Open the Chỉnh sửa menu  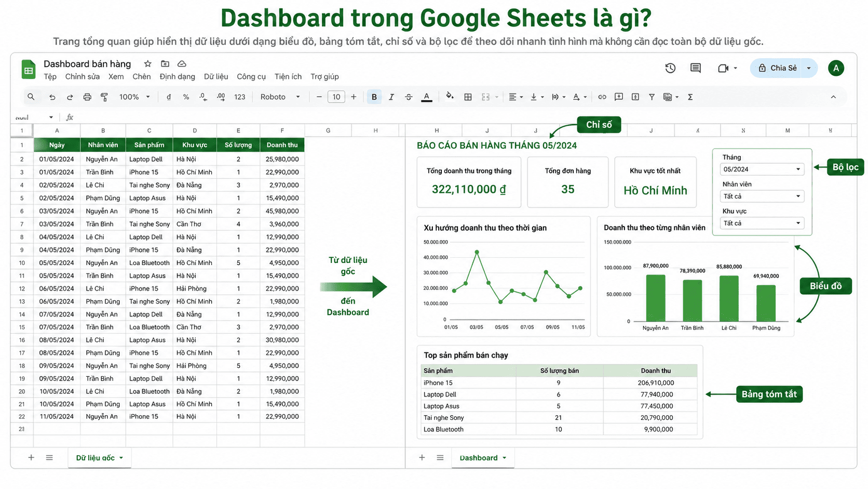83,76
